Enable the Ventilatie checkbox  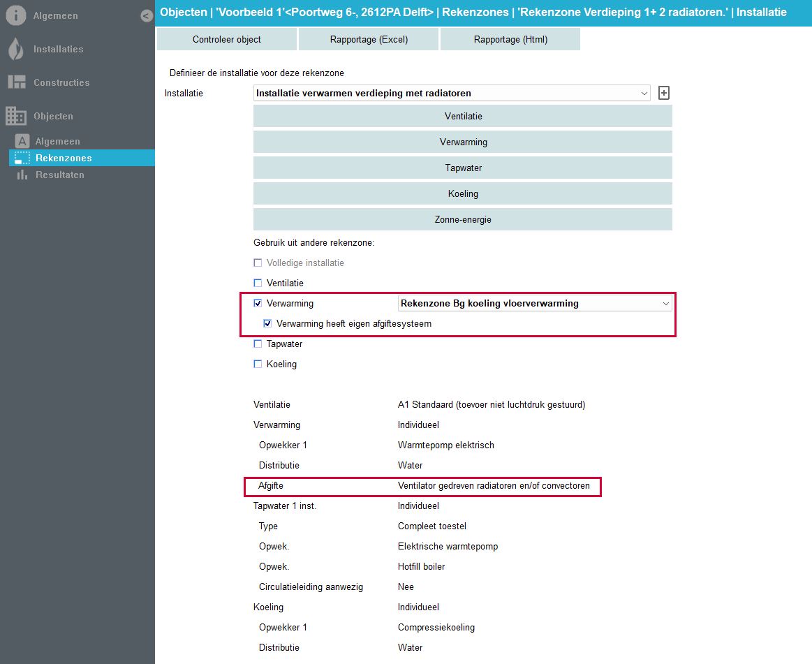[x=258, y=283]
